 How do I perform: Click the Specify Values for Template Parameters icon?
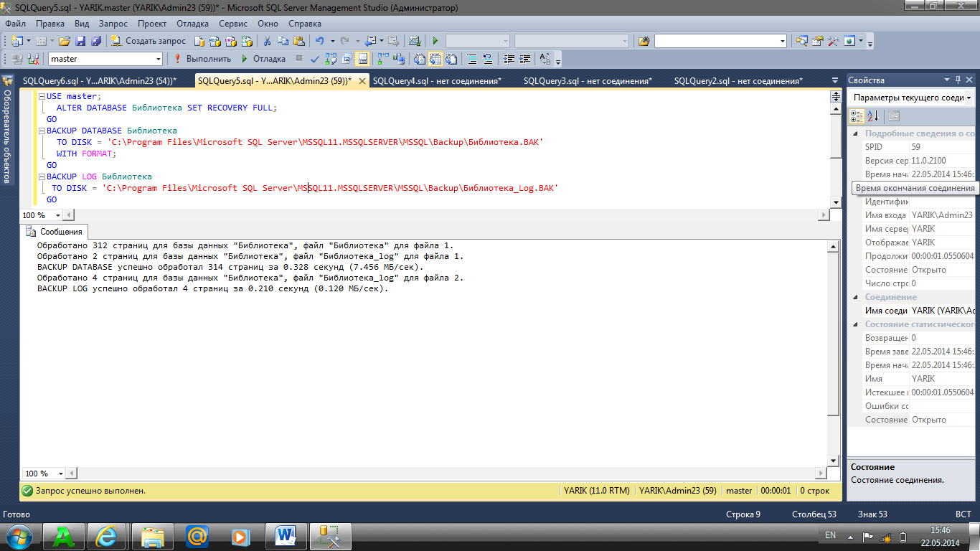(545, 59)
